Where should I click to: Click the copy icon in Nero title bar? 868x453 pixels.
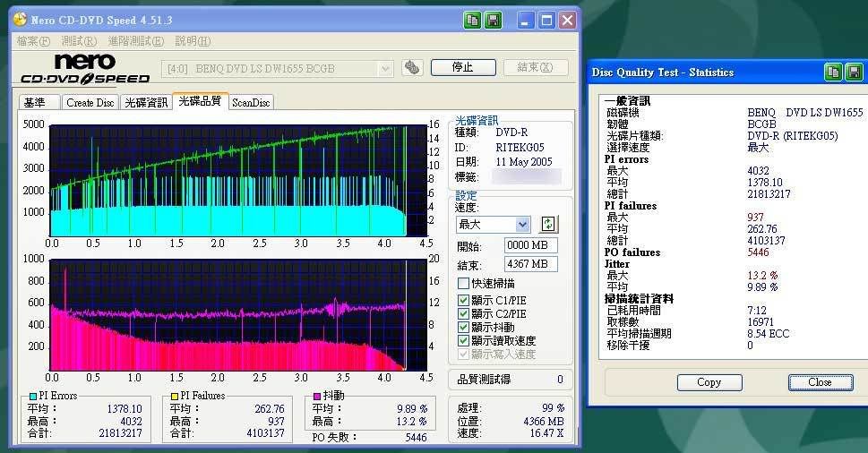472,21
